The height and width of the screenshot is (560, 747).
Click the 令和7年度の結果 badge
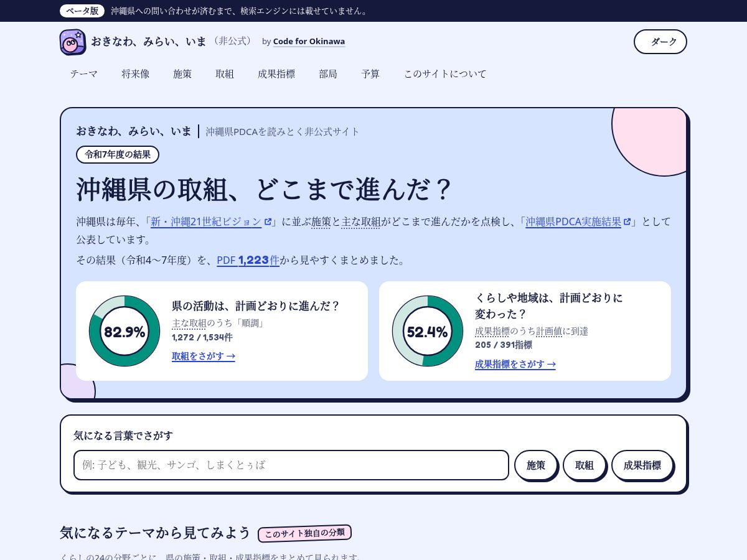[x=118, y=154]
